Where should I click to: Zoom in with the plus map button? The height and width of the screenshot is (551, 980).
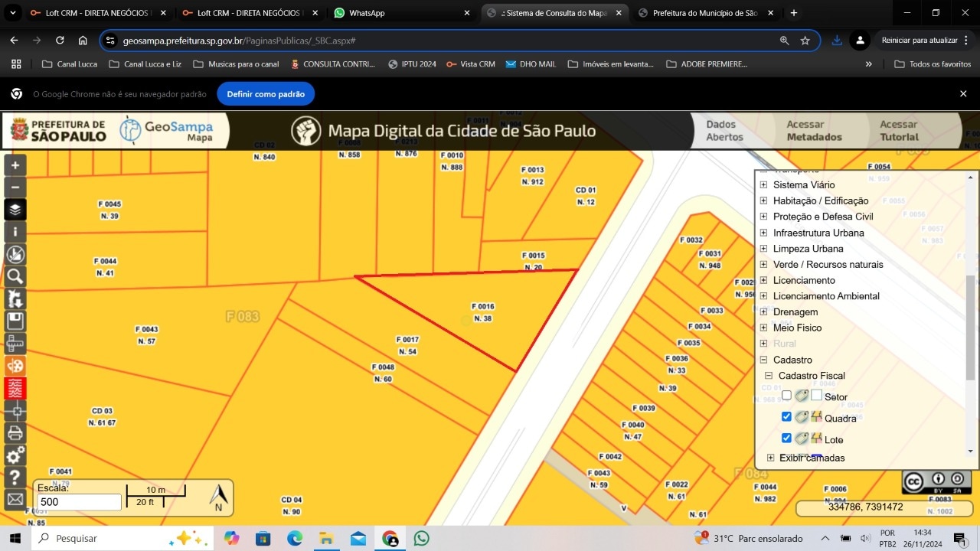click(15, 165)
